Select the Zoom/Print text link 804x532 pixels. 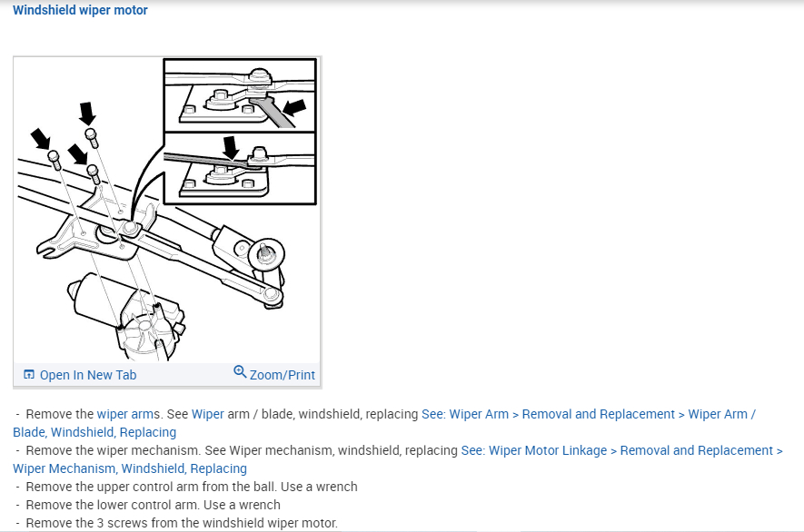(x=282, y=375)
